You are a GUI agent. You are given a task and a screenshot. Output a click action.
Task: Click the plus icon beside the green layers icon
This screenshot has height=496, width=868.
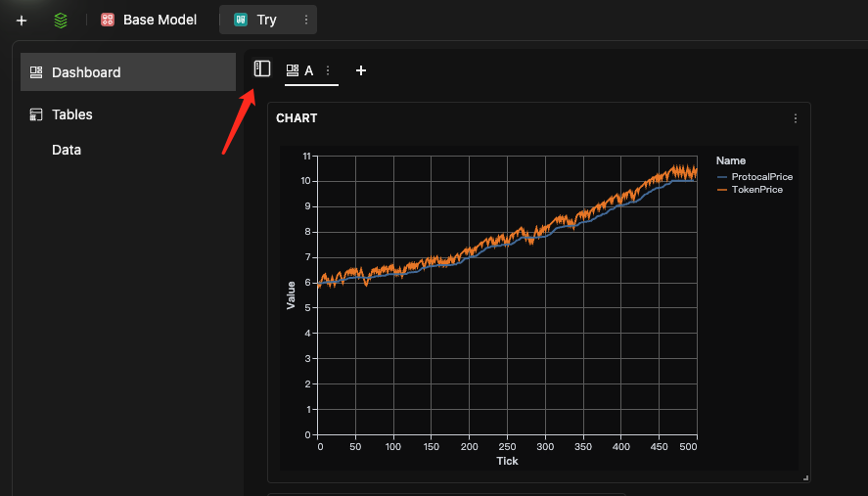pyautogui.click(x=22, y=20)
